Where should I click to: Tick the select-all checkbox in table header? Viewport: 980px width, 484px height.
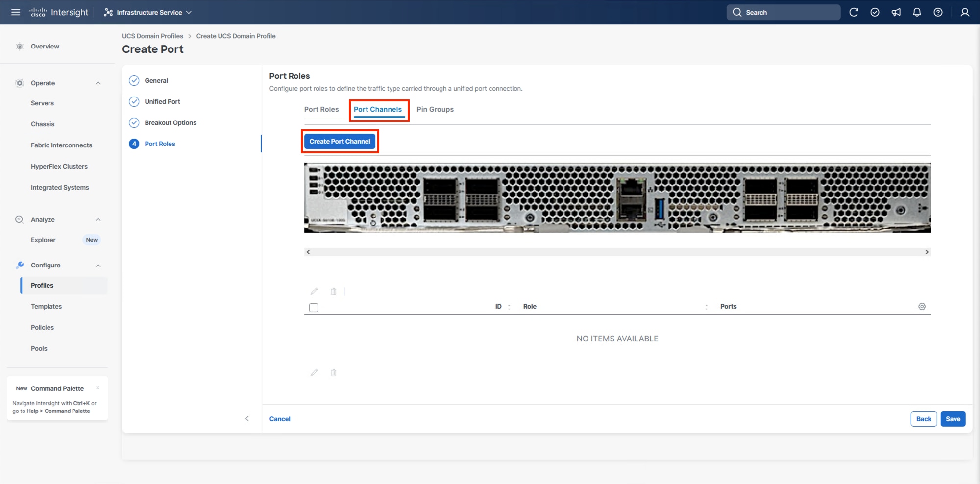point(314,308)
